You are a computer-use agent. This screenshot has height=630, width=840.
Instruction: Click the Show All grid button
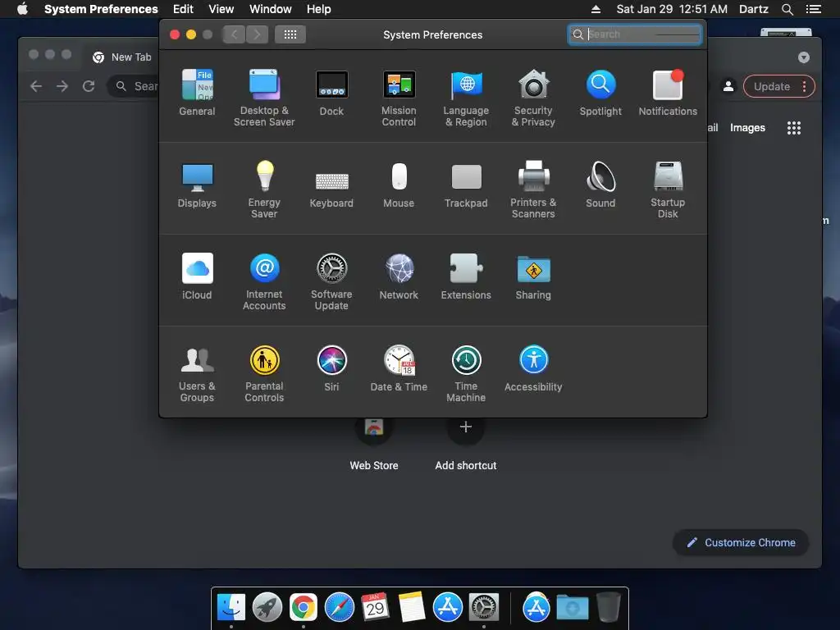pos(290,34)
